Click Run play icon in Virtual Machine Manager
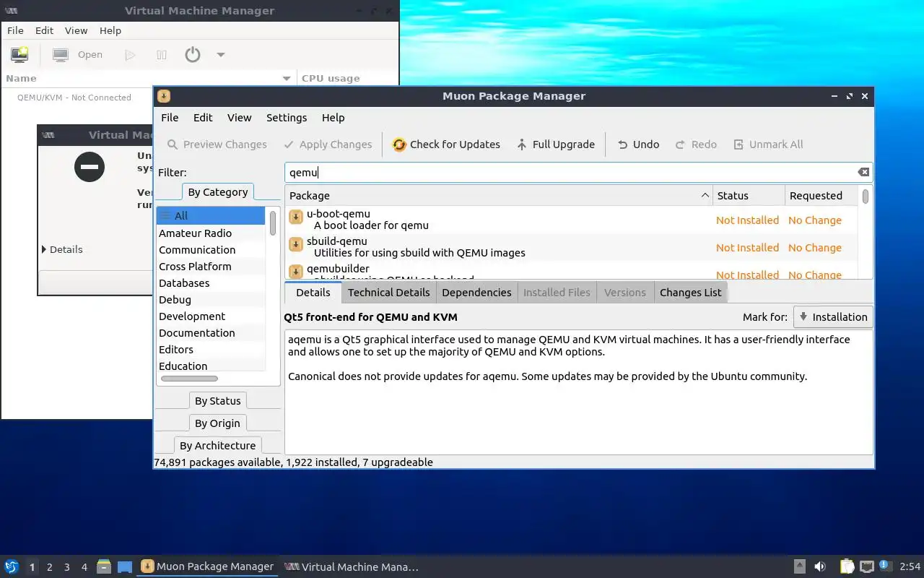924x578 pixels. pos(130,55)
